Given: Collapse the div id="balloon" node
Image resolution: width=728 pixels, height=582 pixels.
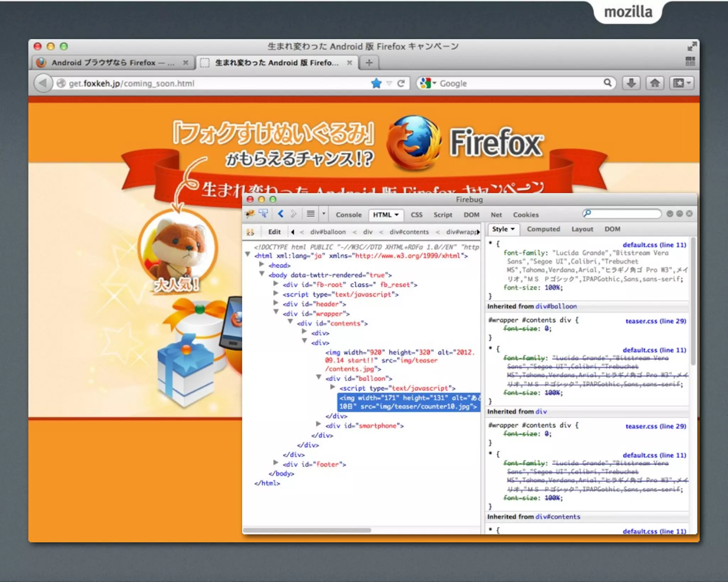Looking at the screenshot, I should pyautogui.click(x=319, y=377).
